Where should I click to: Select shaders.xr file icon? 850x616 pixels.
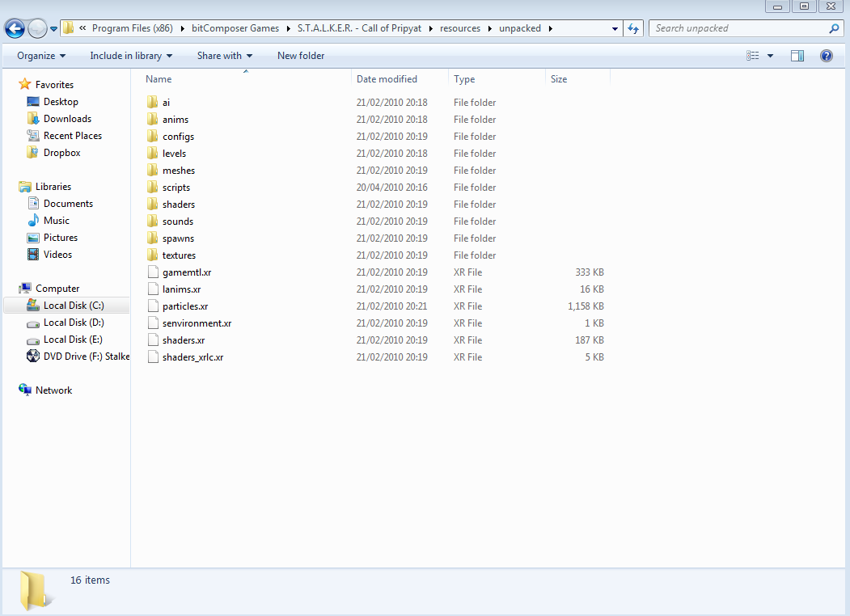153,340
